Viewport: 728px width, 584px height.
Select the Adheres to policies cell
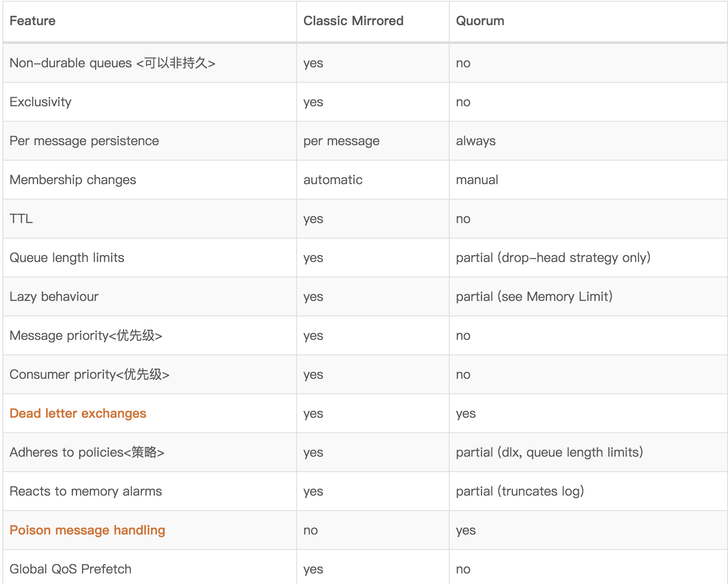(87, 452)
